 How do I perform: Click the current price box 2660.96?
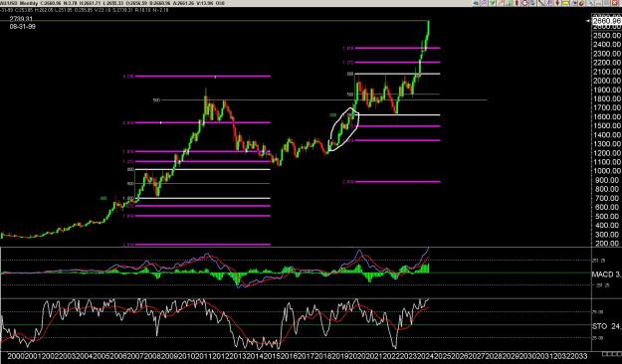pyautogui.click(x=606, y=21)
